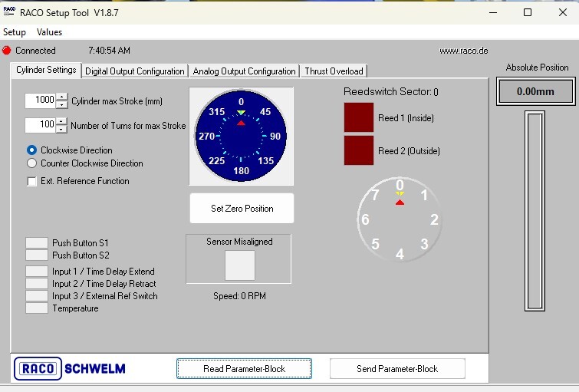The width and height of the screenshot is (579, 392).
Task: Click Input 1 / Time Delay Extend indicator
Action: coord(37,272)
